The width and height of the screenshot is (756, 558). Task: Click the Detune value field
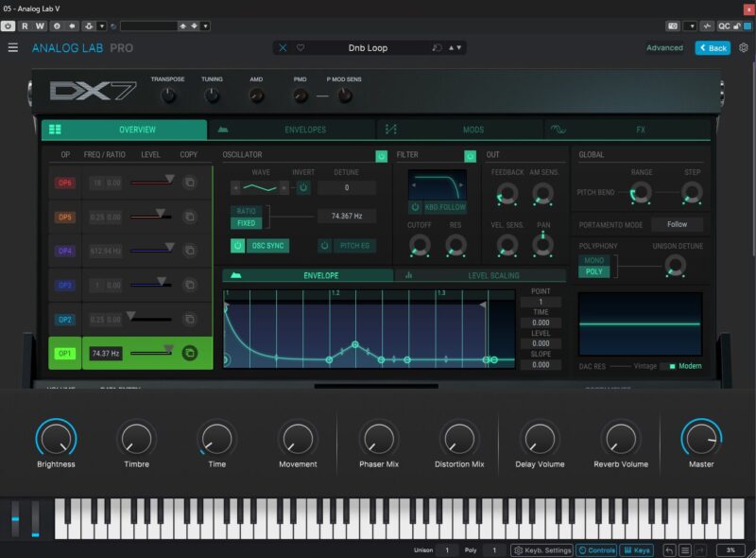(x=347, y=188)
